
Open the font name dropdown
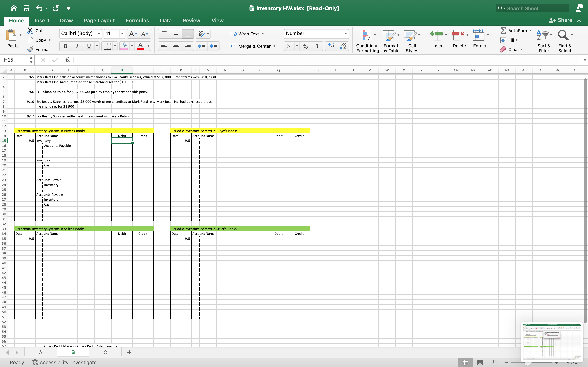99,34
